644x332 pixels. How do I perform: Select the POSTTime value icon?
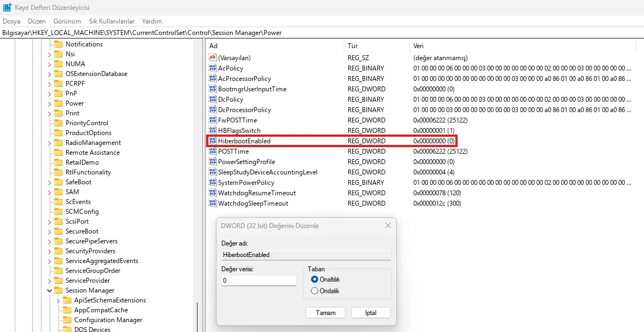coord(212,151)
